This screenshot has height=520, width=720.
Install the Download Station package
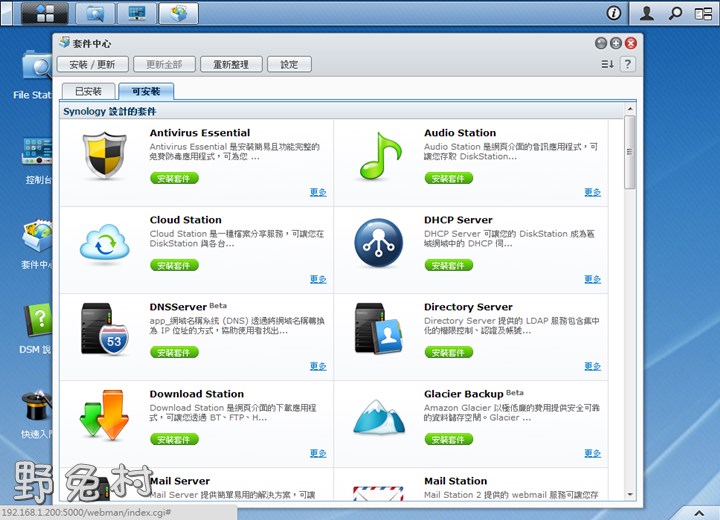point(174,440)
